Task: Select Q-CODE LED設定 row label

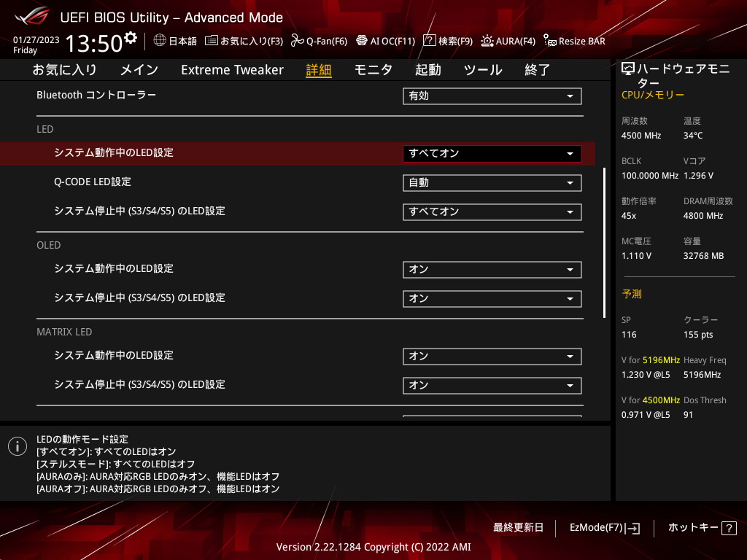Action: [x=93, y=182]
